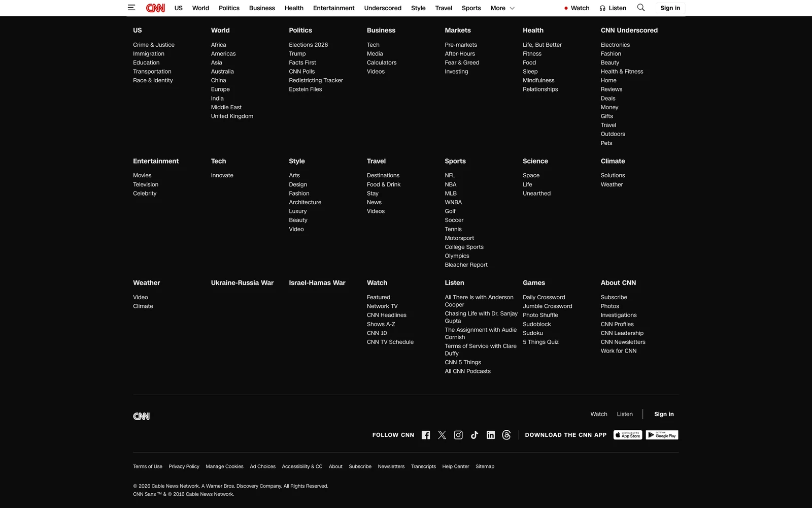812x508 pixels.
Task: Click the headphones Listen icon in header
Action: pos(602,8)
